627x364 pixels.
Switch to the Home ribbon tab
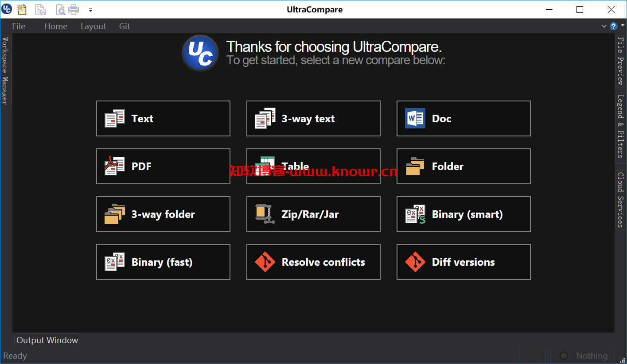pos(56,26)
